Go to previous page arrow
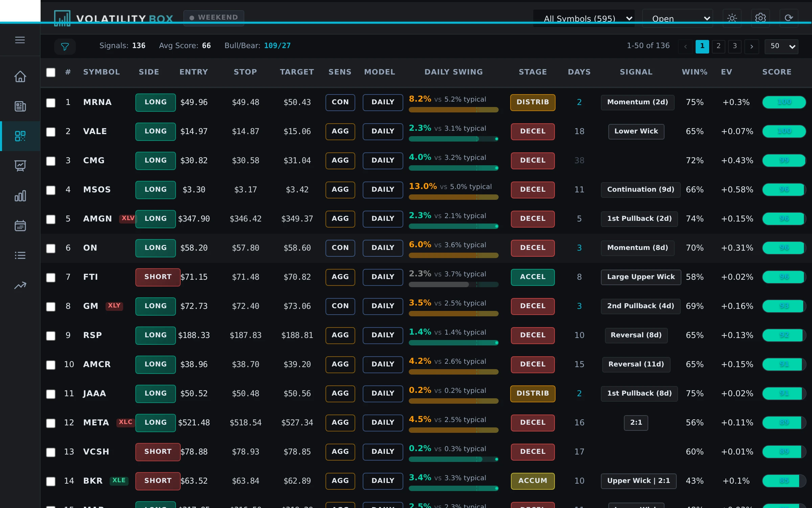This screenshot has height=508, width=812. [x=685, y=46]
